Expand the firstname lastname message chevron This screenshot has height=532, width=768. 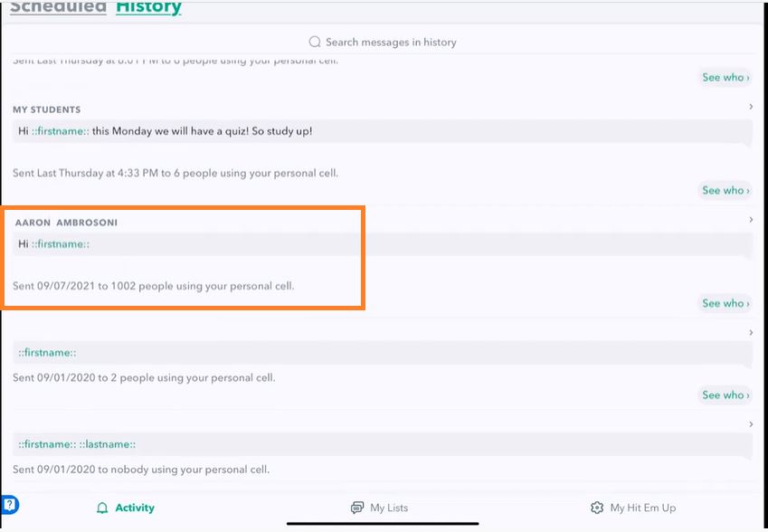751,424
